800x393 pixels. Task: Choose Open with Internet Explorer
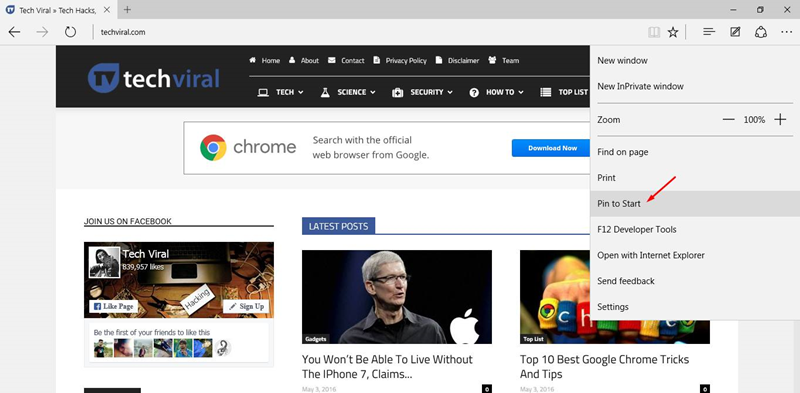(695, 255)
